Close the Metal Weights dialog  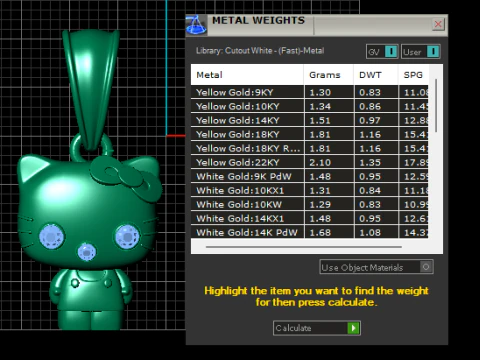438,24
